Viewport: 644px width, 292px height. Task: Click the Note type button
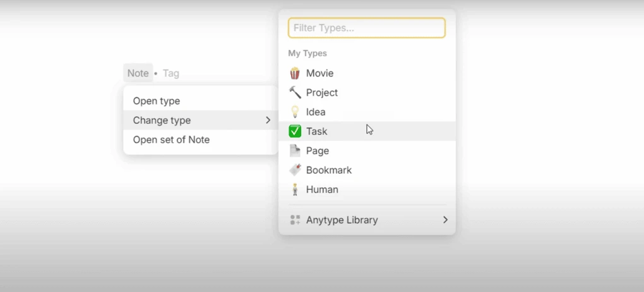pyautogui.click(x=138, y=73)
